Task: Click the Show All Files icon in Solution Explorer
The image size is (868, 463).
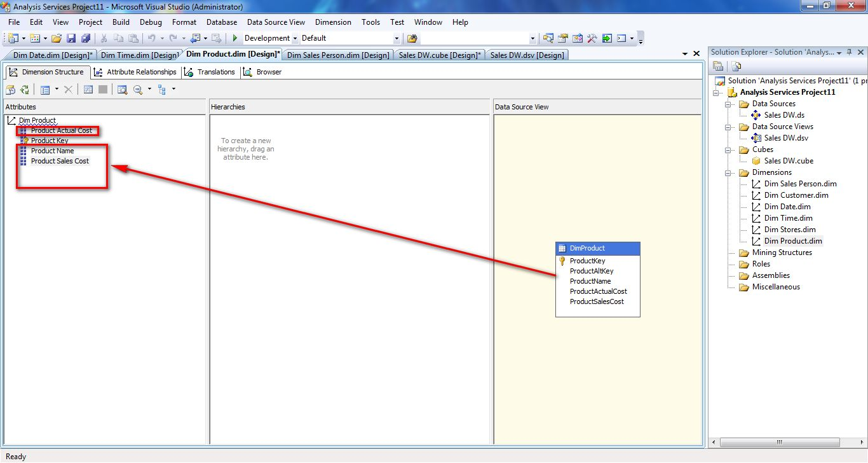Action: (736, 66)
